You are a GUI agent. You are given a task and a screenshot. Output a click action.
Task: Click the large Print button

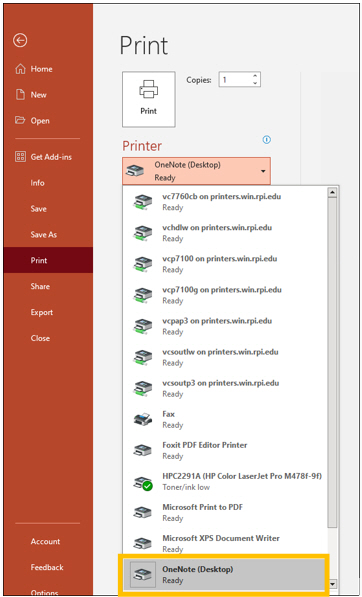[148, 99]
